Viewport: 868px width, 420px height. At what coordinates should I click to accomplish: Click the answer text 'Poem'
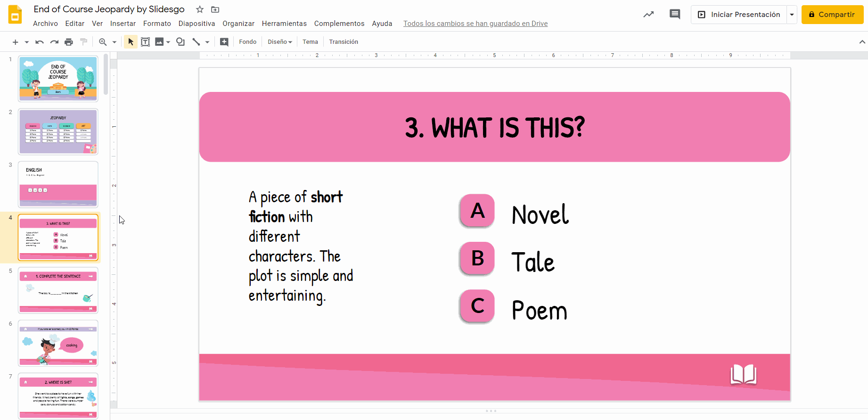(540, 311)
